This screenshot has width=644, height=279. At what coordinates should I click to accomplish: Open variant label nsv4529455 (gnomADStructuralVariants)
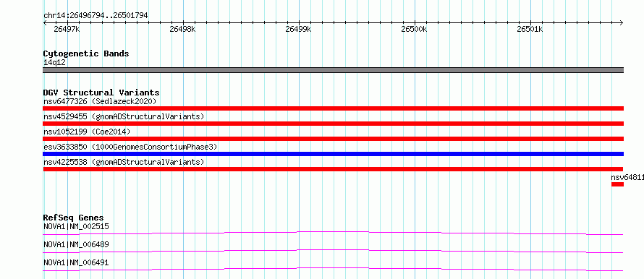[124, 116]
